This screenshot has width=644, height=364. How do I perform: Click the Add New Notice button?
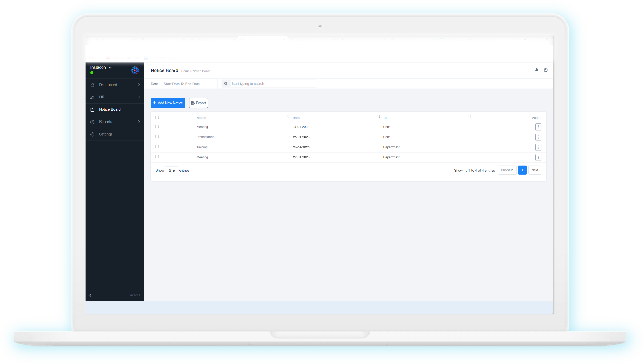click(x=168, y=103)
